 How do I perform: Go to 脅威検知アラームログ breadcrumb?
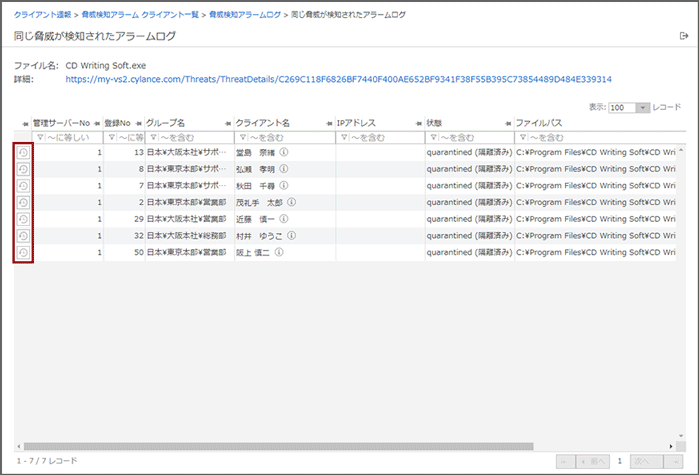(x=245, y=15)
